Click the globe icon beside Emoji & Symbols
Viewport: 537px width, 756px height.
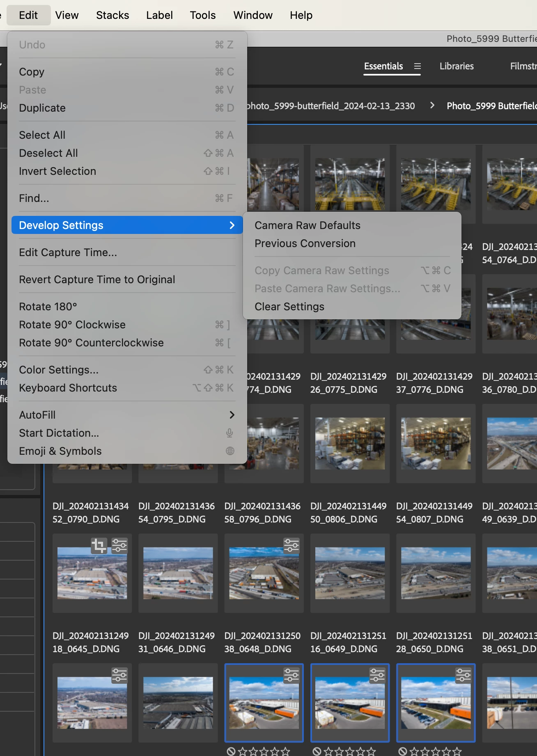click(230, 451)
